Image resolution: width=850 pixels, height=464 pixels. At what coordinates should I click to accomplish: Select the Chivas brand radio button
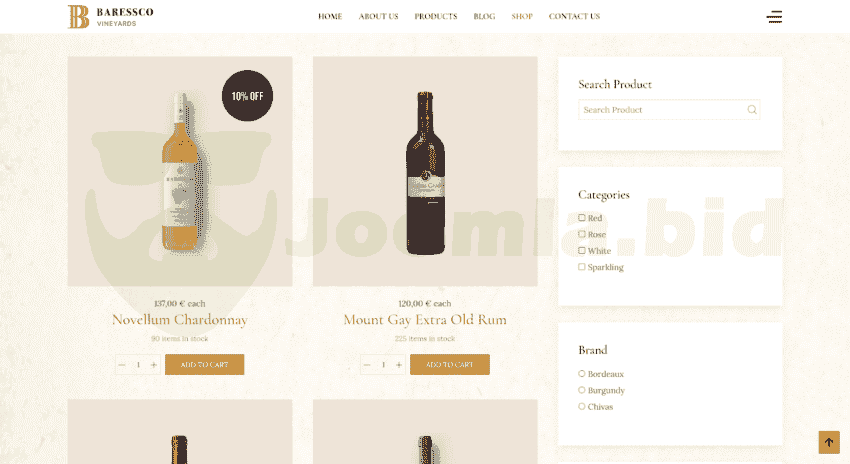[x=582, y=406]
